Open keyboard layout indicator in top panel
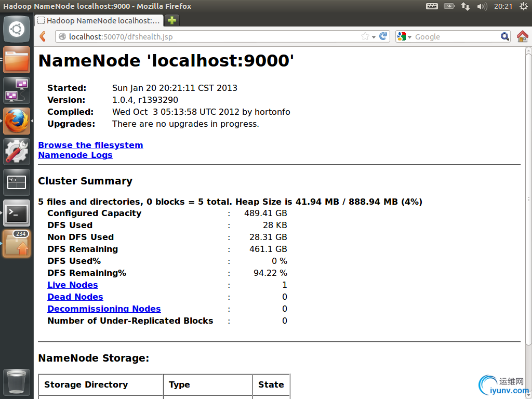This screenshot has width=532, height=399. coord(432,6)
